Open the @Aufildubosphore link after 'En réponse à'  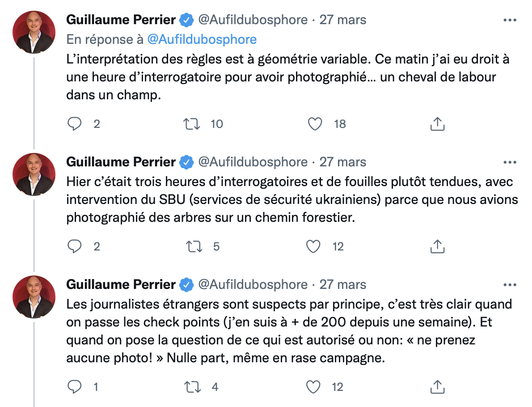pos(202,39)
